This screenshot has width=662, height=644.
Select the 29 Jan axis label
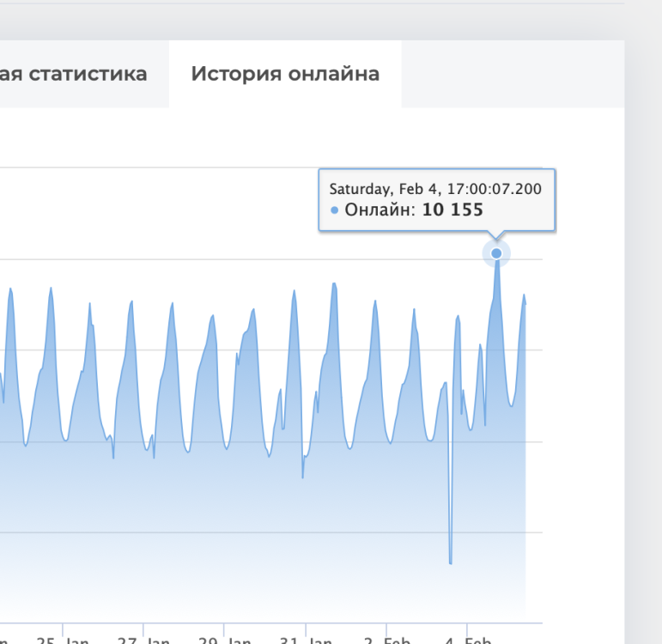click(x=224, y=640)
